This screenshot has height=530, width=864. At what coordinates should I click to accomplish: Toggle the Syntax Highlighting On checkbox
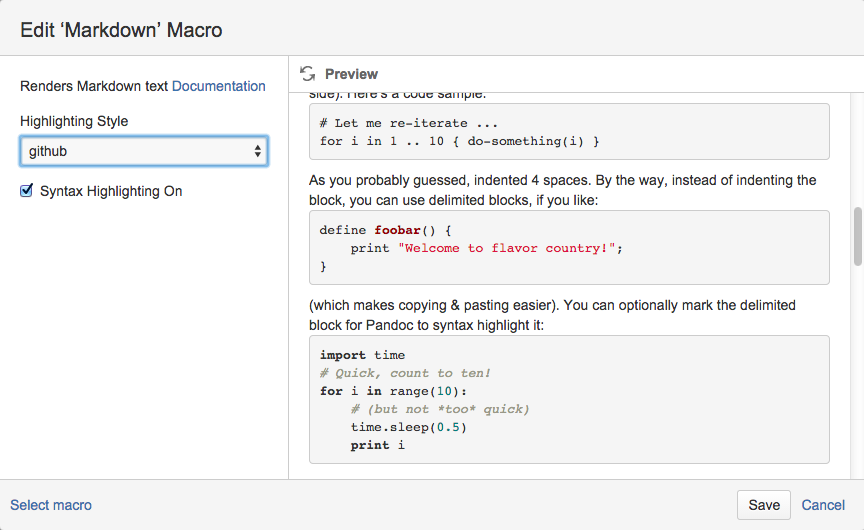(x=27, y=190)
